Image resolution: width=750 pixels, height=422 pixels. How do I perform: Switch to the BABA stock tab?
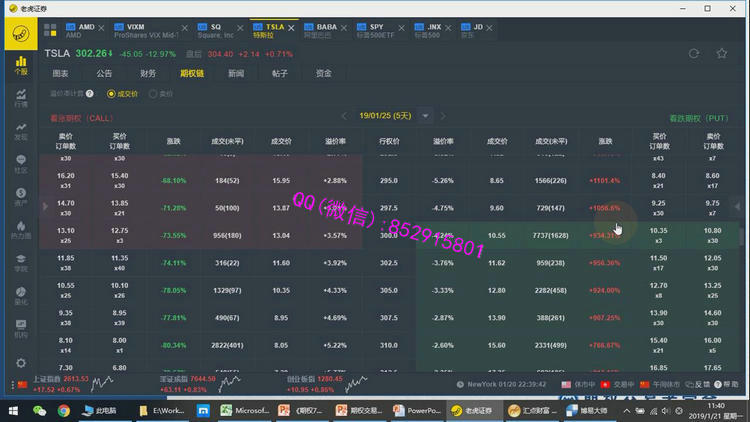point(325,29)
